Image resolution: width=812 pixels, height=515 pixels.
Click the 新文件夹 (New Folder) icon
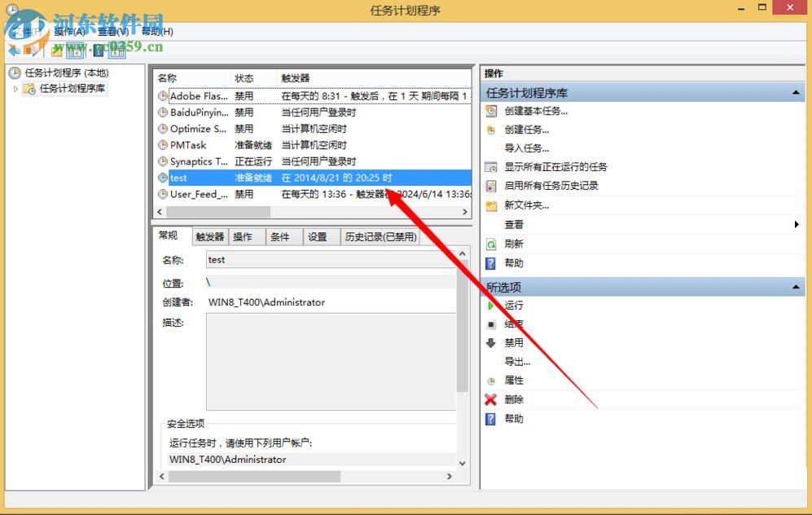[x=491, y=206]
